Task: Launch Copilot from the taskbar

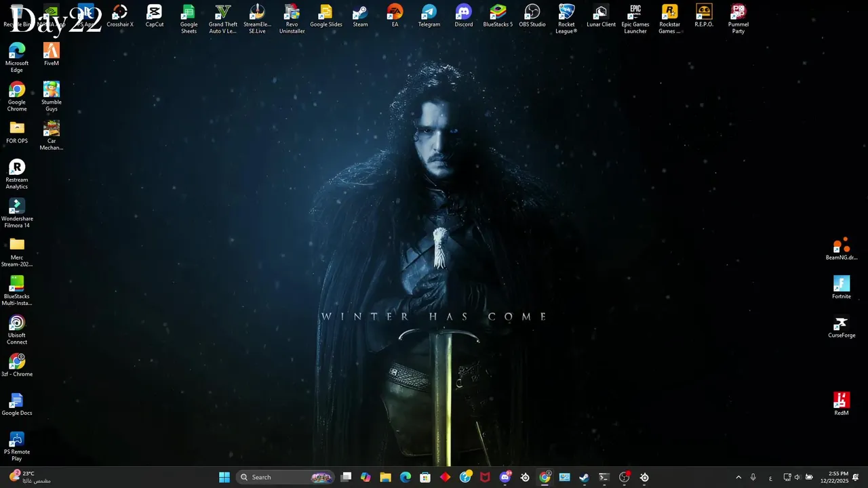Action: tap(366, 477)
